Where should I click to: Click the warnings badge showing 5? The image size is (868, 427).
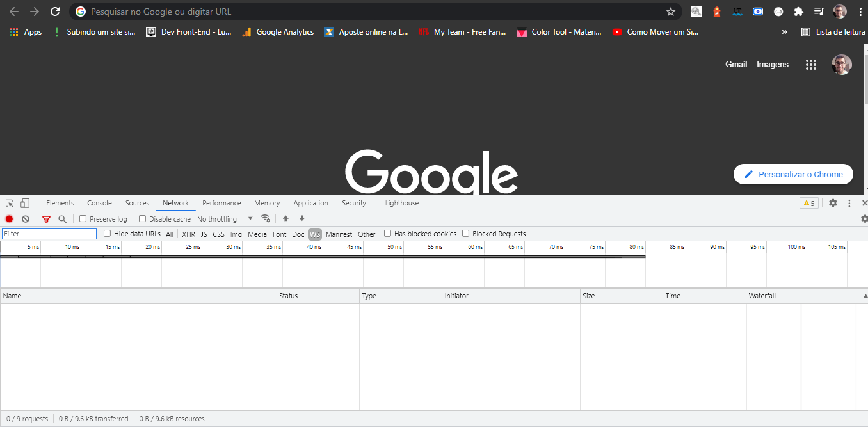click(x=809, y=203)
